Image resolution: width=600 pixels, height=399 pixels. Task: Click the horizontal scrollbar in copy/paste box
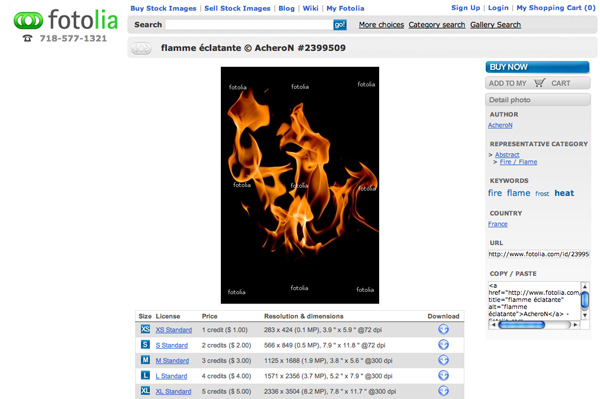pyautogui.click(x=534, y=324)
